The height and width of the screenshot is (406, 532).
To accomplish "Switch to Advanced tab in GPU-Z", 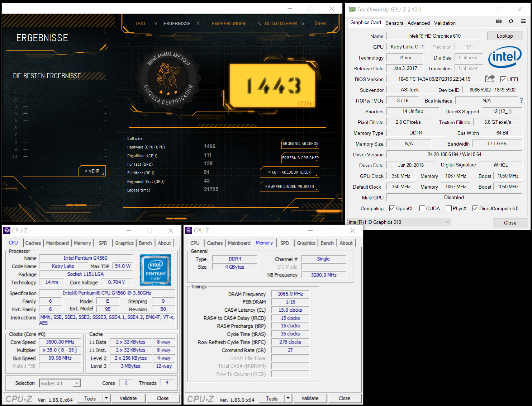I will (x=418, y=23).
